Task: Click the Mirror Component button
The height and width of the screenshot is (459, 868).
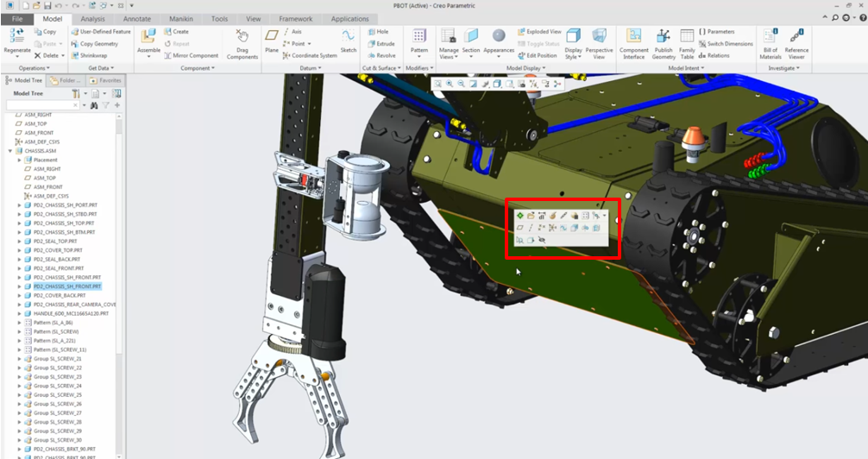Action: coord(190,55)
